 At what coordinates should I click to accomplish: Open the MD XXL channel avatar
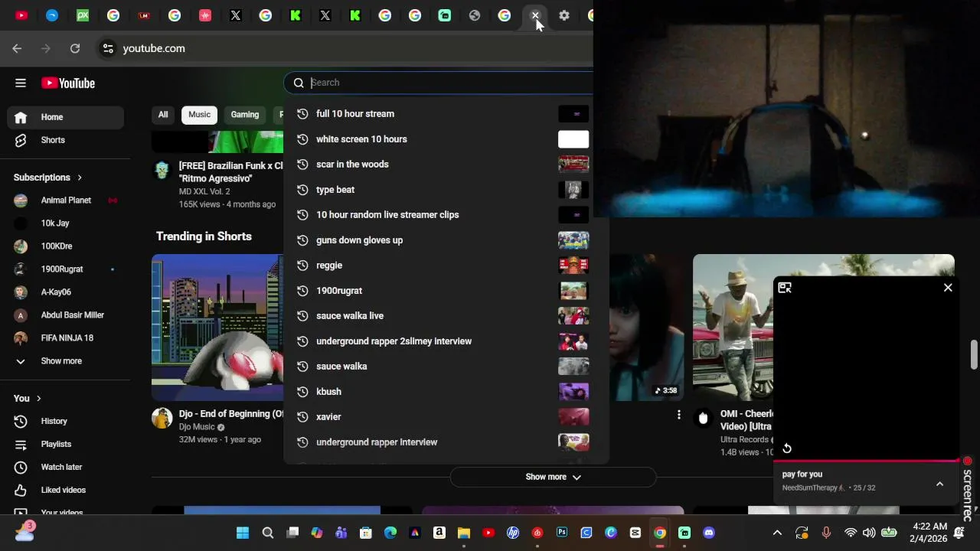(162, 170)
